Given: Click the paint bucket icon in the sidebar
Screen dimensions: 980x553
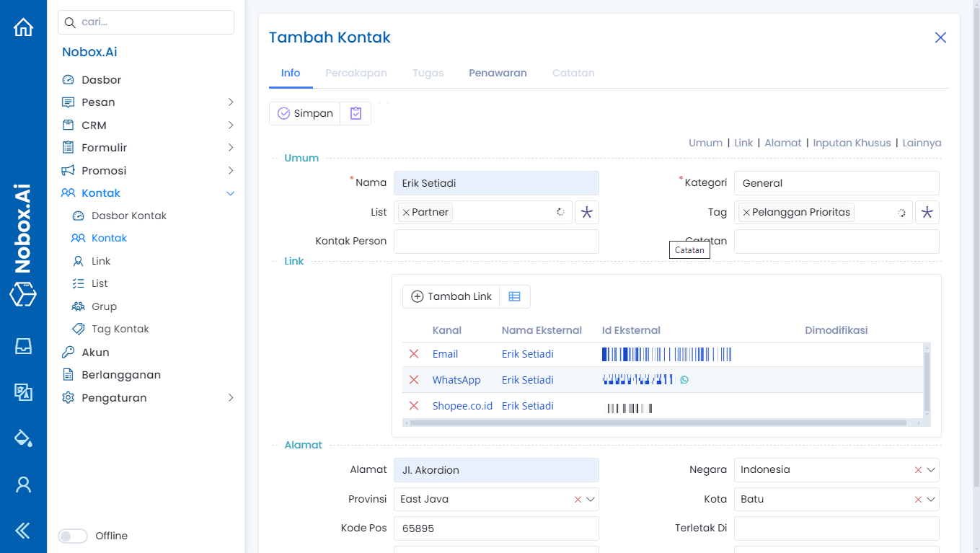Looking at the screenshot, I should [24, 438].
